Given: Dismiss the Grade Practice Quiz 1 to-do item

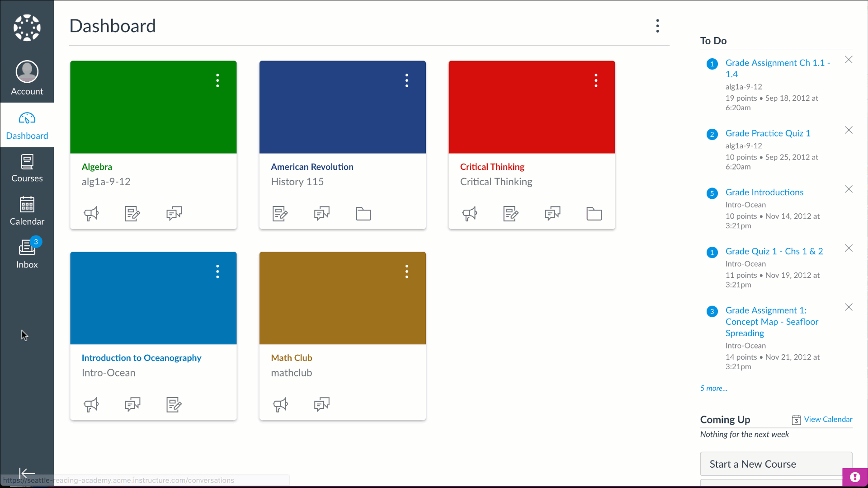Looking at the screenshot, I should (x=849, y=130).
